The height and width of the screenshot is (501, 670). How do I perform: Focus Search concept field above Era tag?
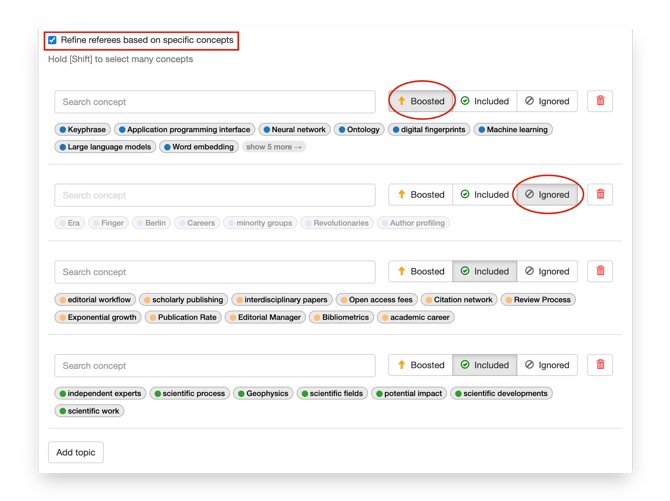pyautogui.click(x=215, y=195)
